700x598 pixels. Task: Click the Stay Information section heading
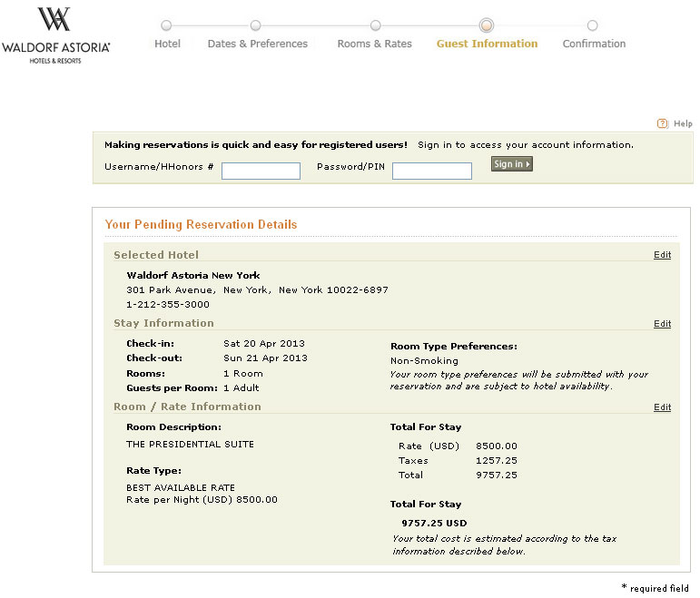163,323
